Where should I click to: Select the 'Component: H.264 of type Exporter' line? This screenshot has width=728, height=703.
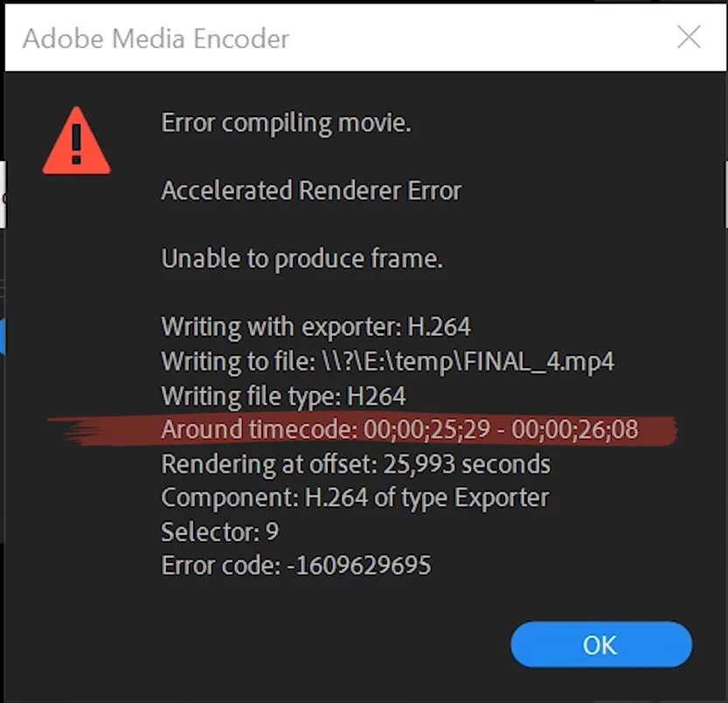355,498
